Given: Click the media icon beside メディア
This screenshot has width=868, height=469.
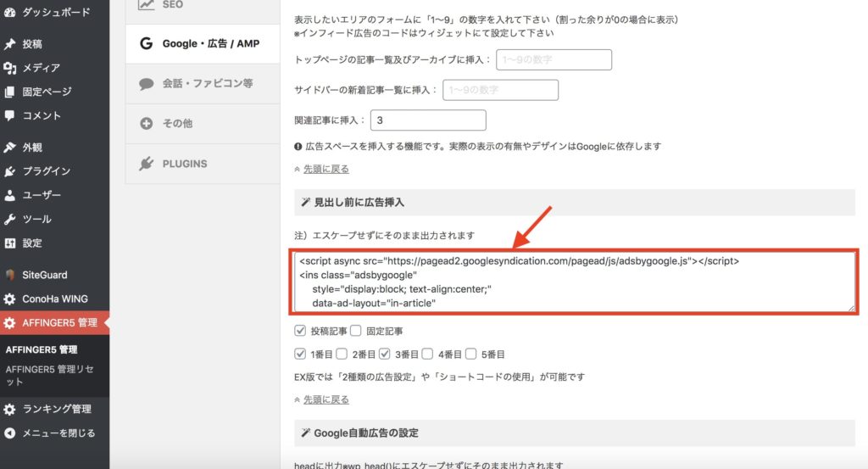Looking at the screenshot, I should [x=9, y=68].
